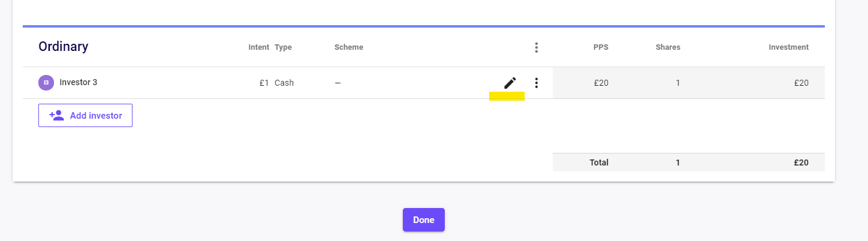Viewport: 868px width, 241px height.
Task: Select the Investor 3 name
Action: (x=79, y=83)
